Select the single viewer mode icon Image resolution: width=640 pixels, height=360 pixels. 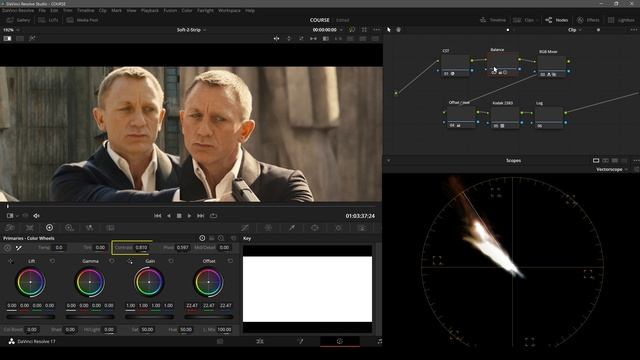7,38
